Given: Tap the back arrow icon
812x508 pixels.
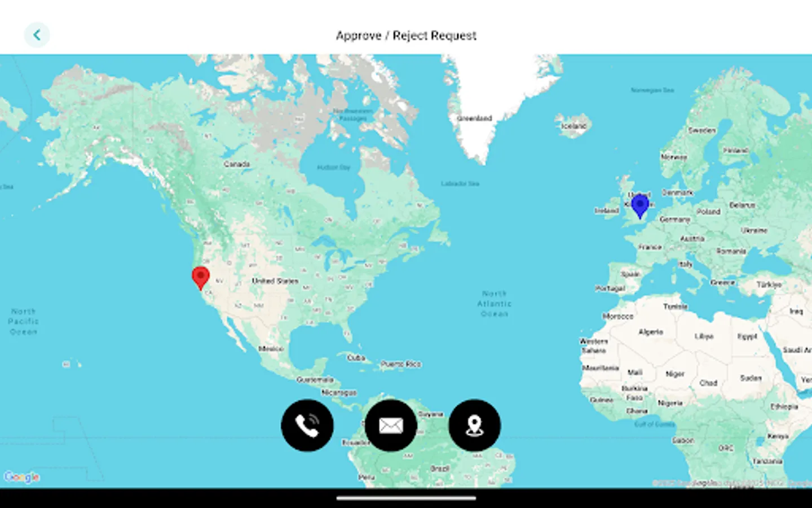Looking at the screenshot, I should click(x=37, y=34).
